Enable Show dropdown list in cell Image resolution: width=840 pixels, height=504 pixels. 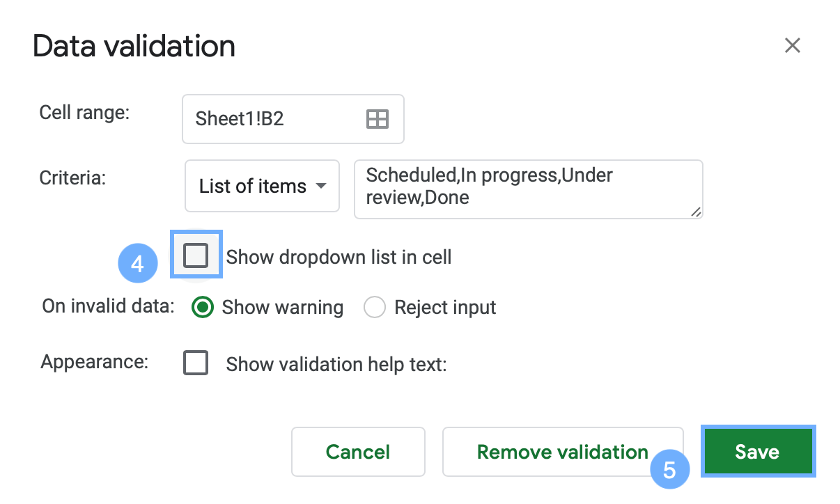[x=196, y=255]
